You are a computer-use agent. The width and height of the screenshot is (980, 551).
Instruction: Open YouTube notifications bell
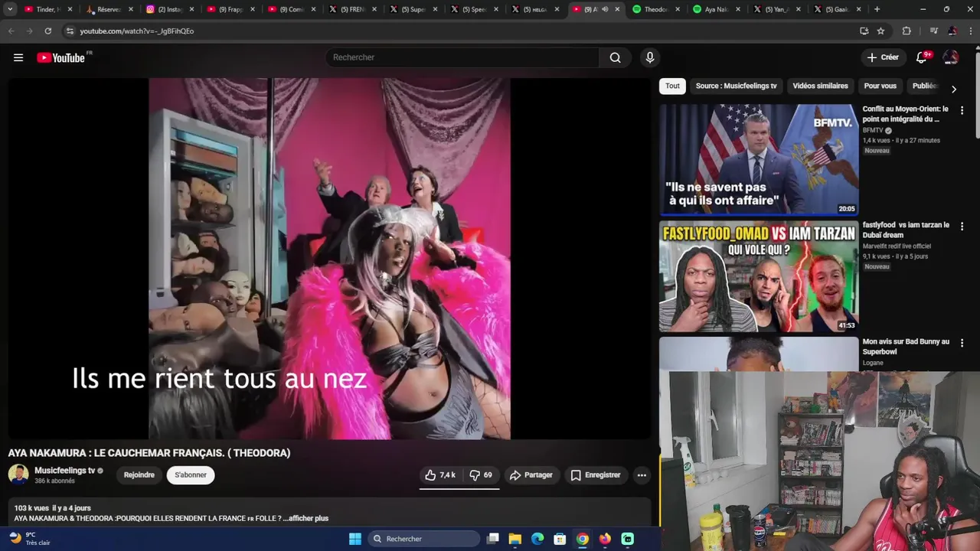[922, 57]
